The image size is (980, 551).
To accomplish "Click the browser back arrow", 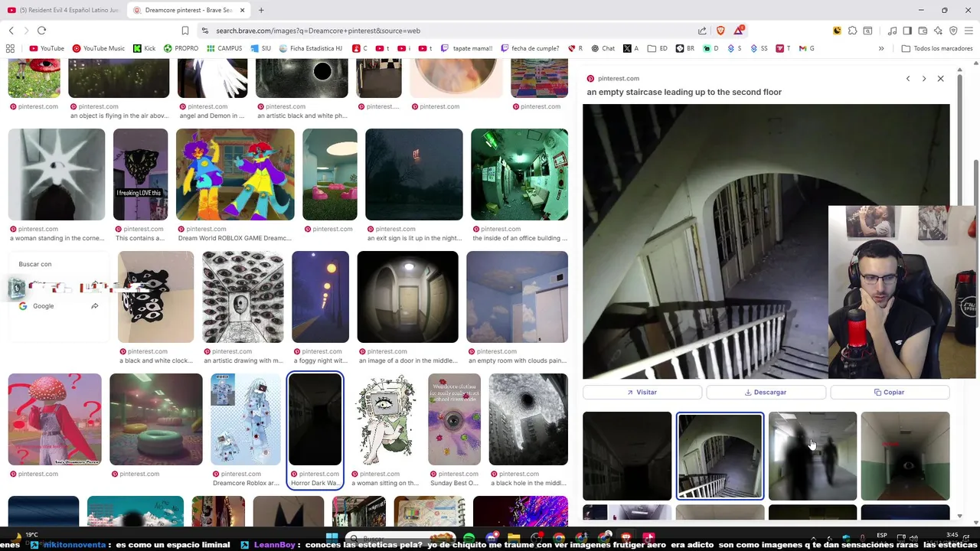I will (x=11, y=31).
